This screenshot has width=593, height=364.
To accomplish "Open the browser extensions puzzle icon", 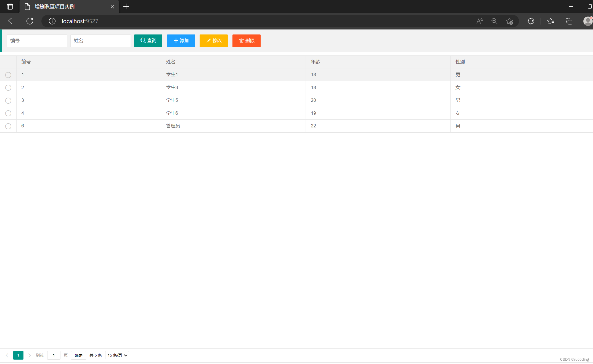I will [531, 21].
